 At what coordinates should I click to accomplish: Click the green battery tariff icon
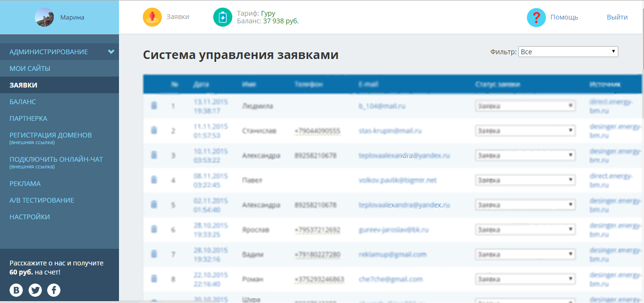tap(223, 17)
